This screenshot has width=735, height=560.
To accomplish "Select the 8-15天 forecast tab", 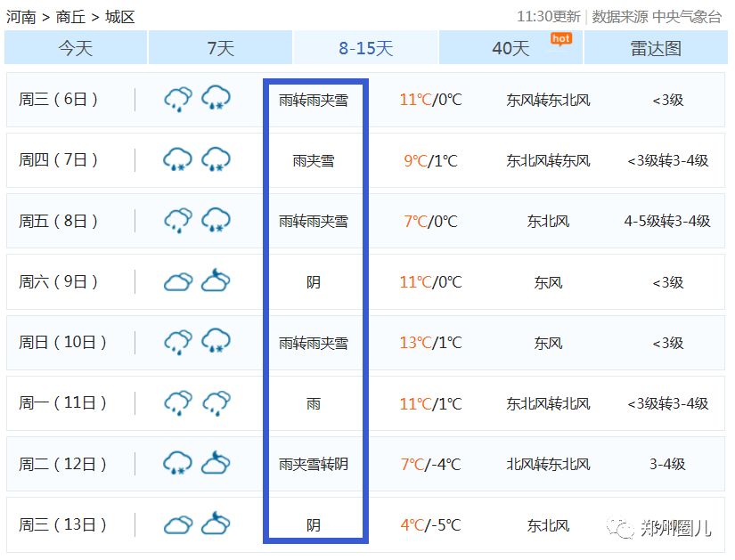I will [x=365, y=48].
